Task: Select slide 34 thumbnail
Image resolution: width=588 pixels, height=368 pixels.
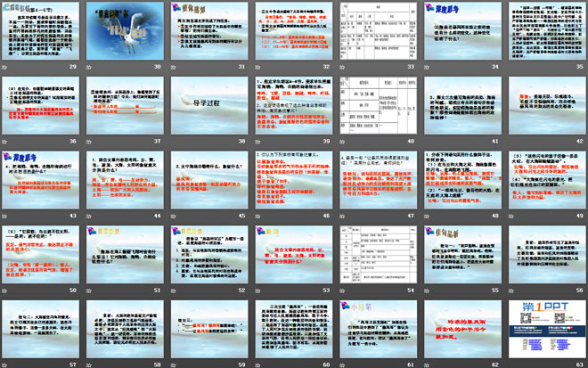Action: [x=462, y=31]
